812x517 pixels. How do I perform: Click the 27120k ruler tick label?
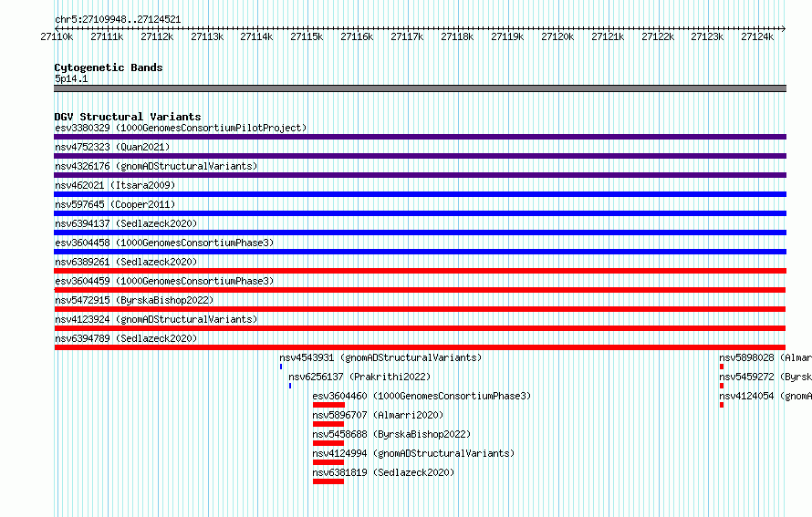pos(557,36)
